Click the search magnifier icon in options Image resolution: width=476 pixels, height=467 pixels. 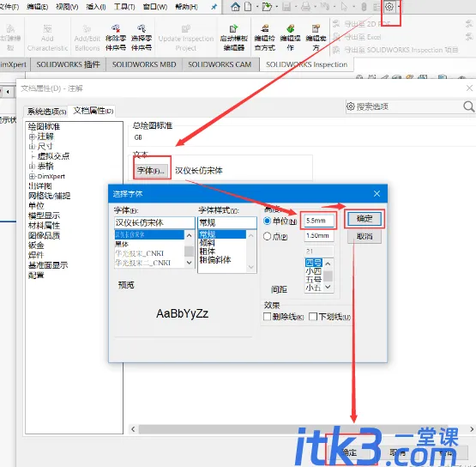tap(469, 106)
